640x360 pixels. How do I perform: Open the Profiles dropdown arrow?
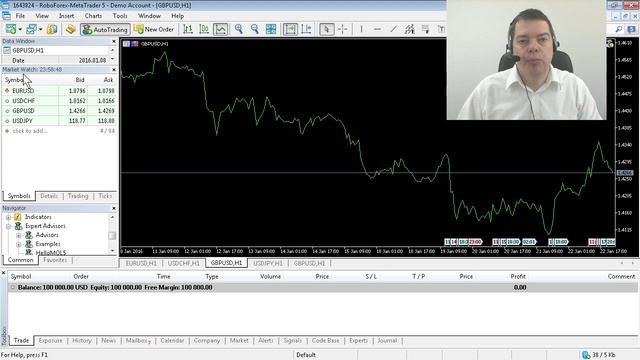40,29
